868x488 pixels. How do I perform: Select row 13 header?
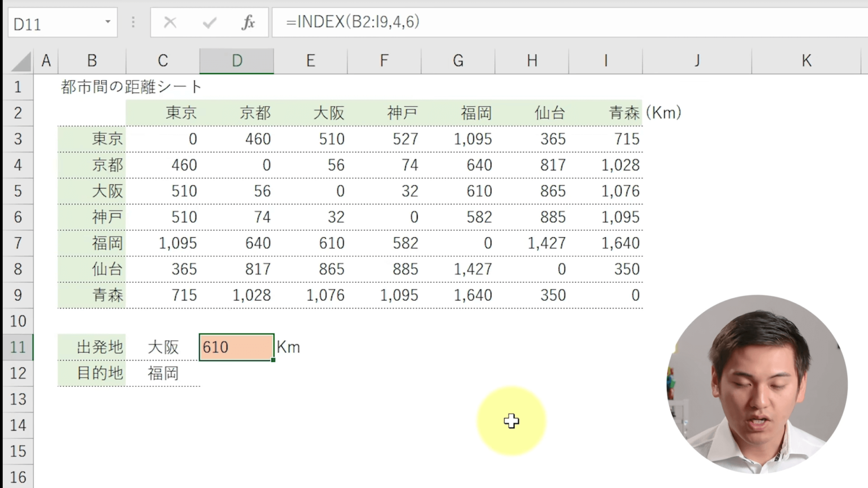[x=18, y=399]
